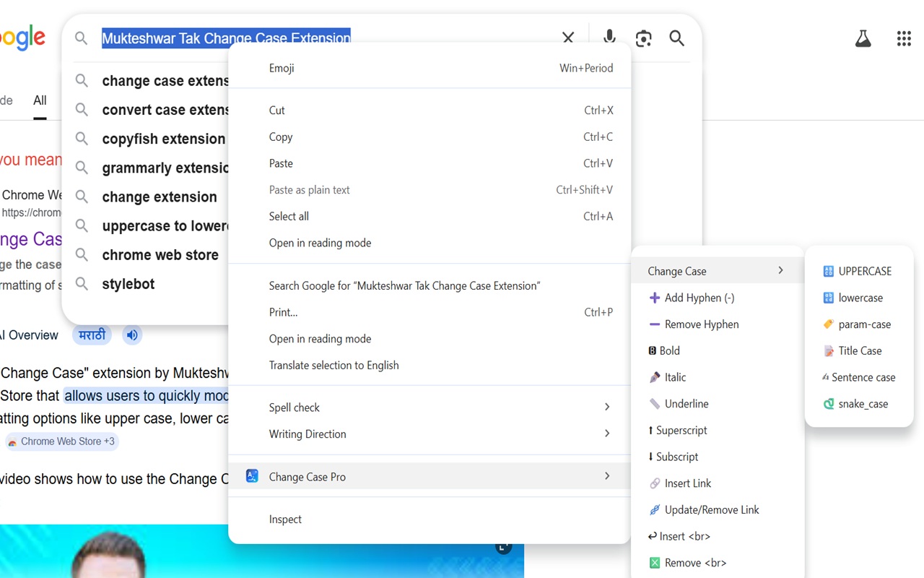Viewport: 924px width, 578px height.
Task: Start voice search with the microphone icon
Action: click(609, 38)
